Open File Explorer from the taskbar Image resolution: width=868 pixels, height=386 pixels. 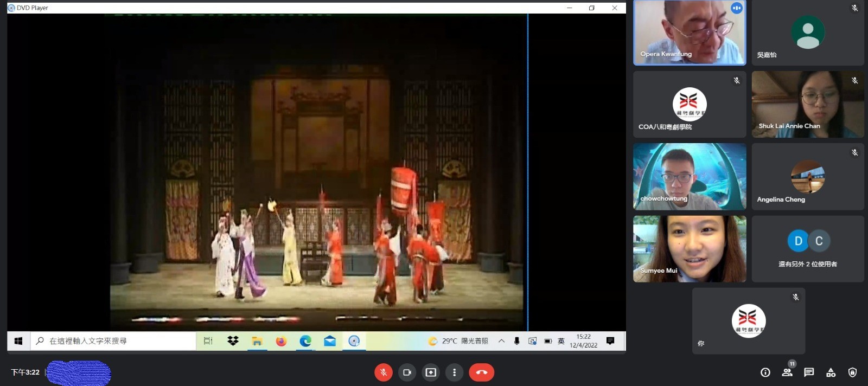coord(257,341)
